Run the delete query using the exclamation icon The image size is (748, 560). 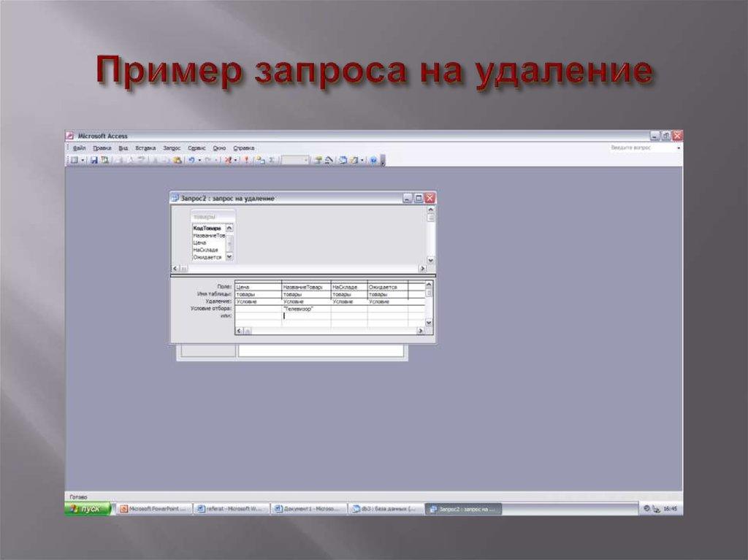246,158
